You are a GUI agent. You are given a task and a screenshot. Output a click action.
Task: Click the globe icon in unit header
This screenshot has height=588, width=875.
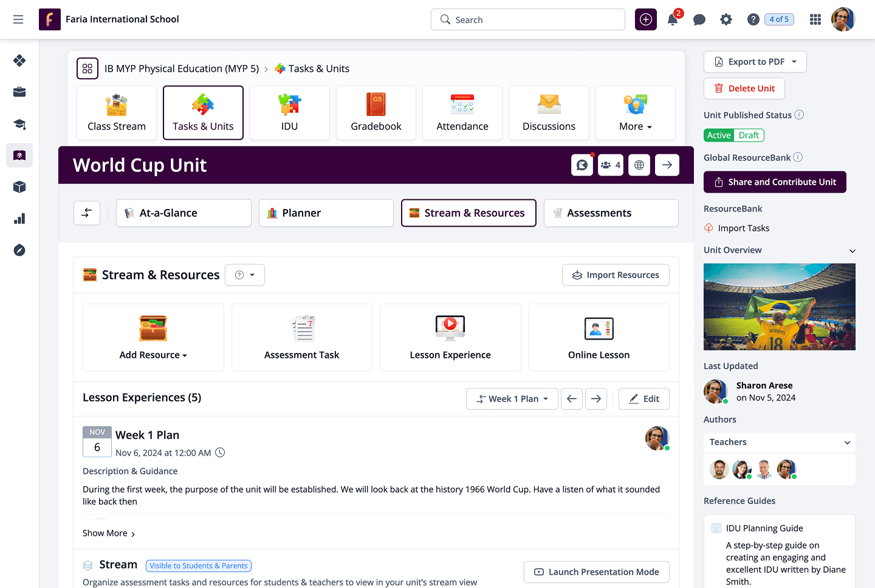click(639, 165)
